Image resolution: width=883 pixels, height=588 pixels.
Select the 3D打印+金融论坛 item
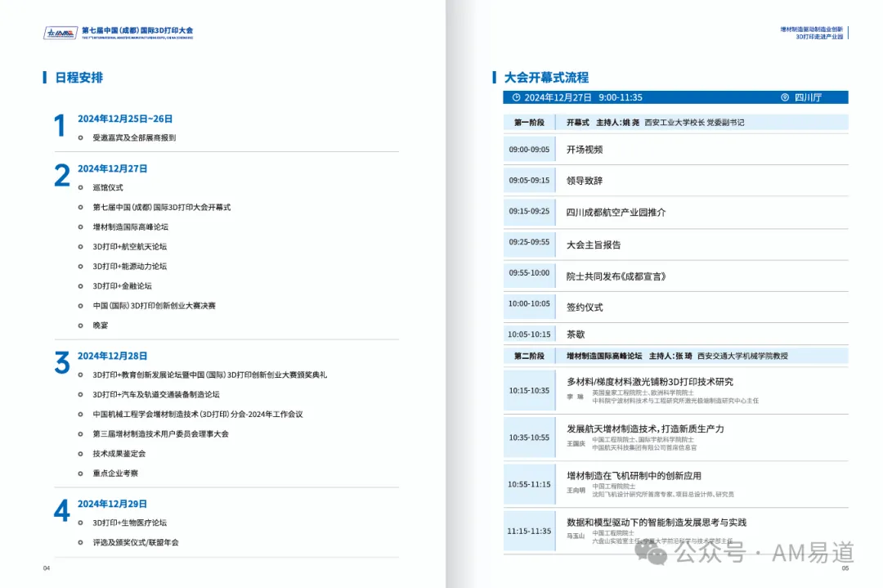(x=122, y=286)
